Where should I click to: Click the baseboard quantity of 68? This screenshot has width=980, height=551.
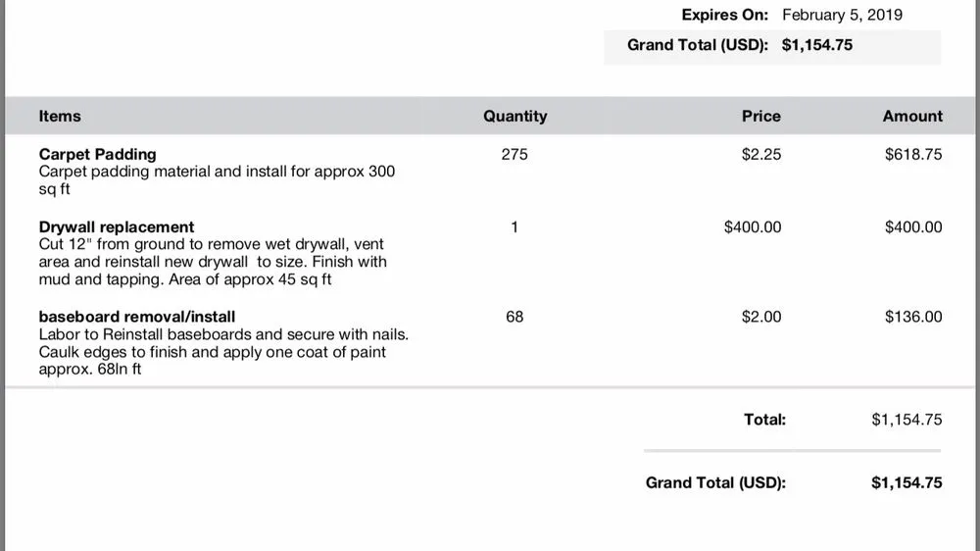click(x=514, y=317)
